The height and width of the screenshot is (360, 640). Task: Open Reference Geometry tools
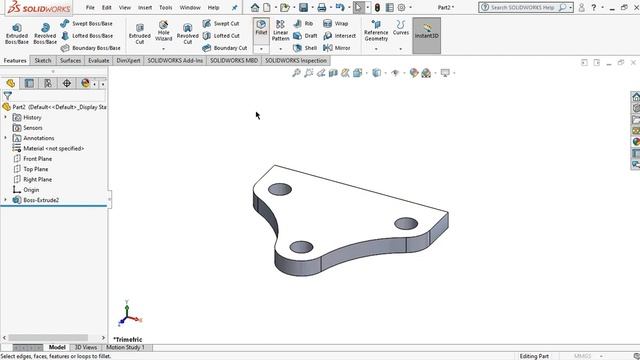[376, 30]
